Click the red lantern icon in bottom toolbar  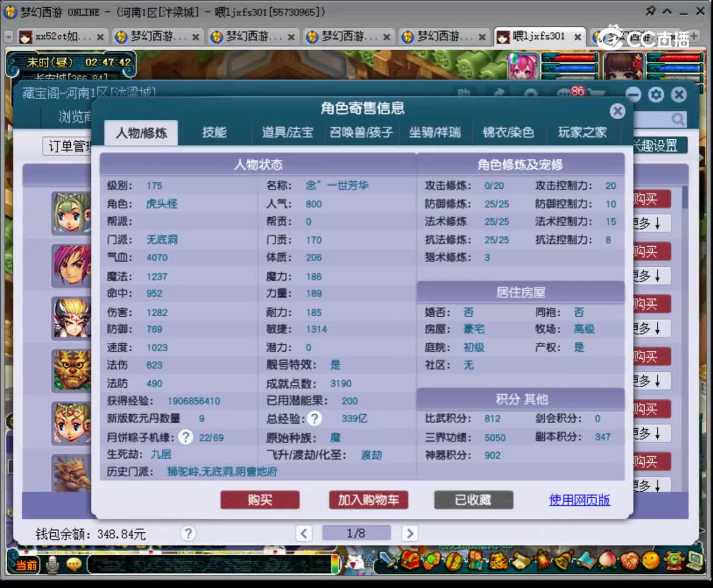(x=542, y=560)
